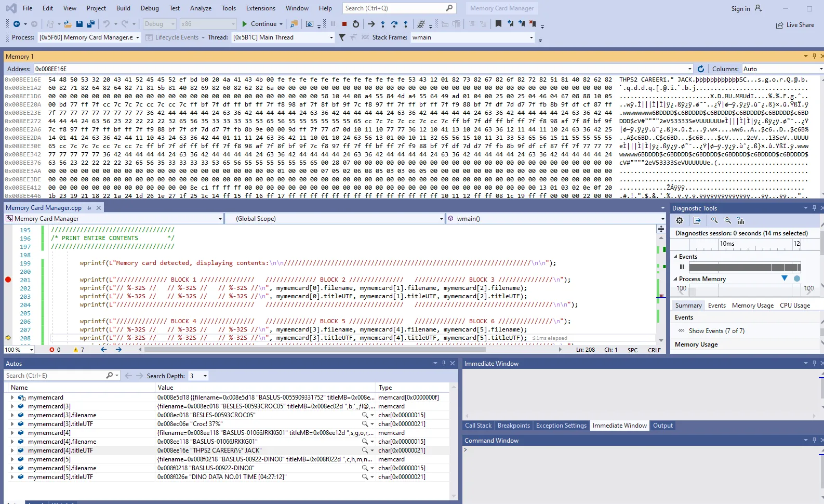Screen dimensions: 824x504
Task: Refresh the Memory 1 view
Action: click(x=701, y=69)
